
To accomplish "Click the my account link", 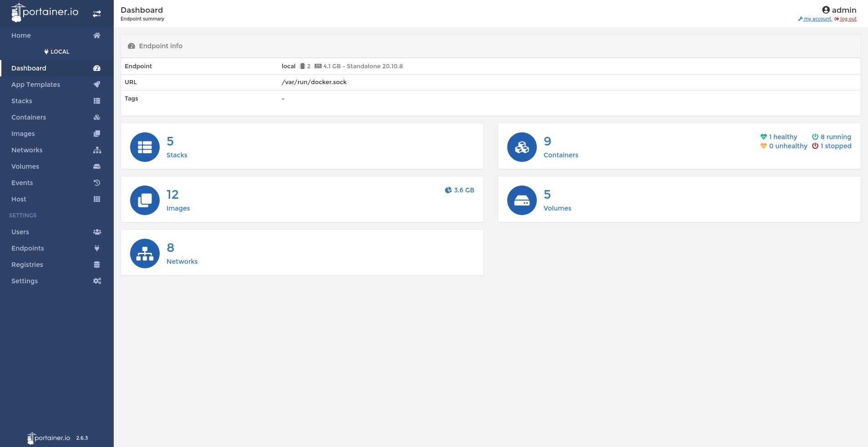I will click(x=815, y=19).
